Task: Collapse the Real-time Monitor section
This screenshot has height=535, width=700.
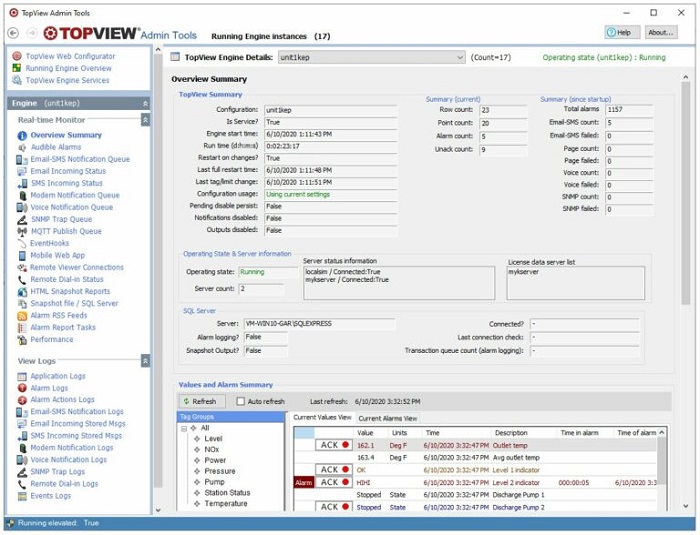Action: (x=145, y=120)
